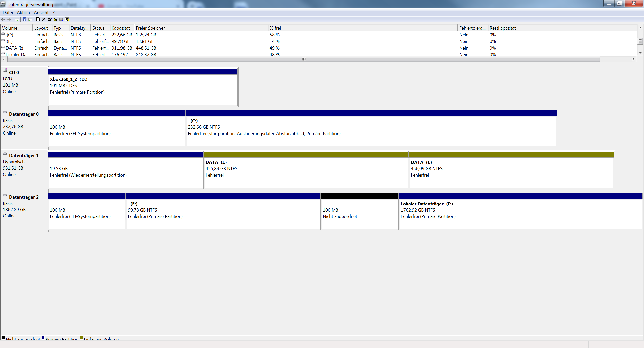Click the blue Help question-mark icon
The width and height of the screenshot is (644, 348).
(x=24, y=19)
